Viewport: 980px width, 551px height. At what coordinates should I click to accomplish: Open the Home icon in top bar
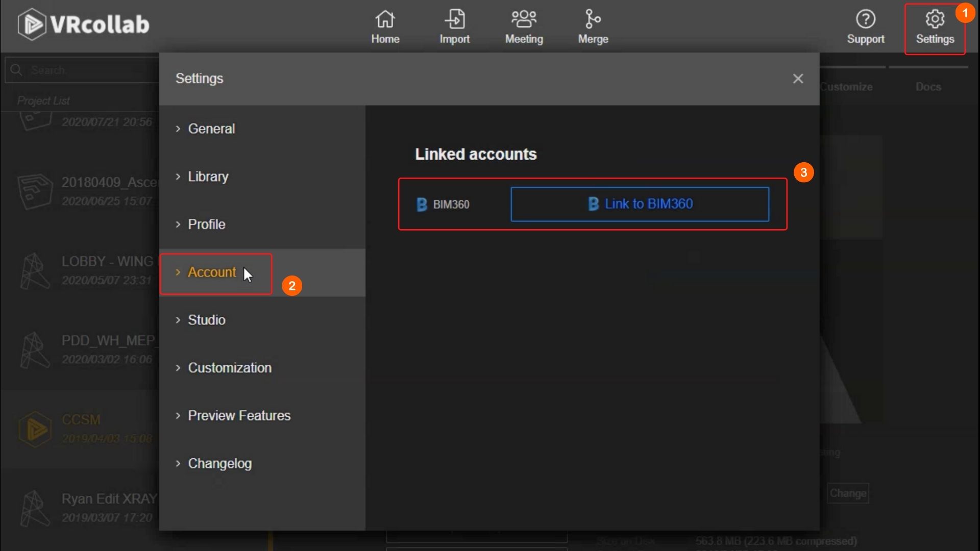pos(385,20)
